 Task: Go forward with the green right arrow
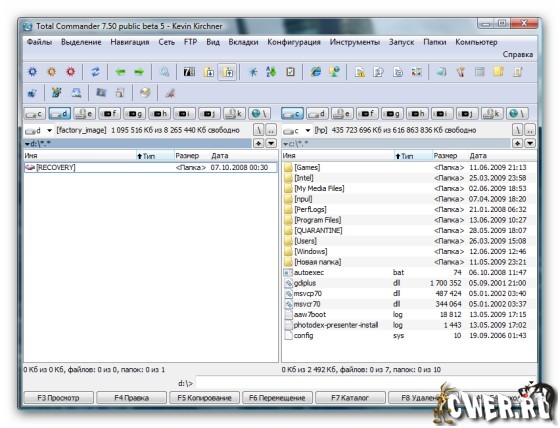click(x=139, y=72)
